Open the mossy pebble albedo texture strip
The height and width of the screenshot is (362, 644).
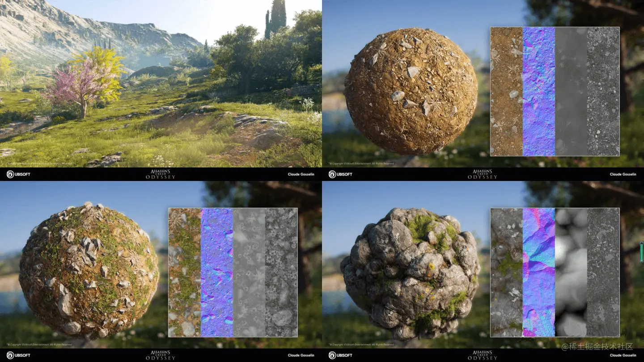[185, 272]
